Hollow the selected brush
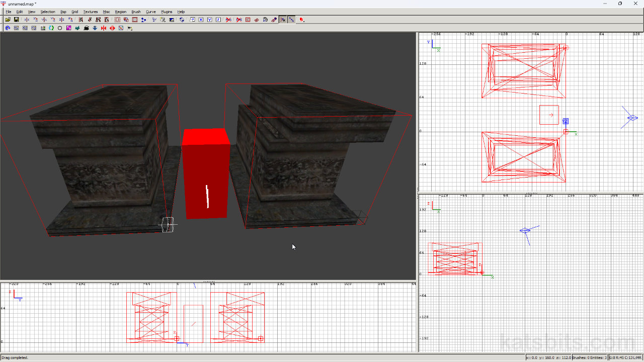The width and height of the screenshot is (644, 362). 134,20
